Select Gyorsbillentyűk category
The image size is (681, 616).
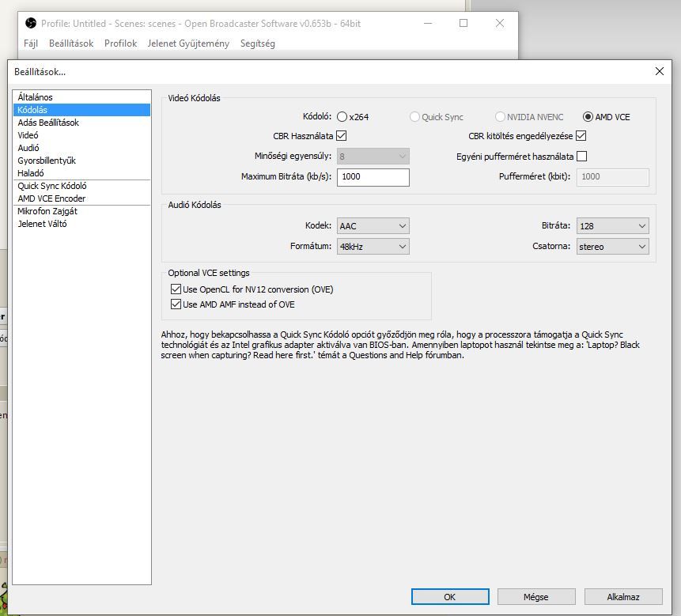coord(81,161)
